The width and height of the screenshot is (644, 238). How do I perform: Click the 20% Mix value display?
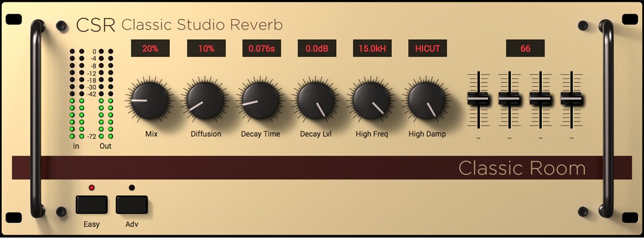tap(150, 48)
